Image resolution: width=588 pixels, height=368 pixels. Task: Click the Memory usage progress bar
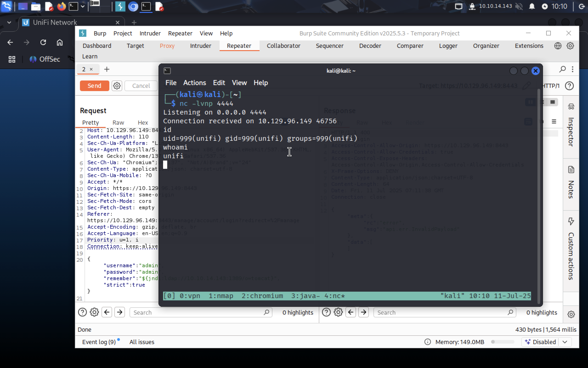coord(503,342)
